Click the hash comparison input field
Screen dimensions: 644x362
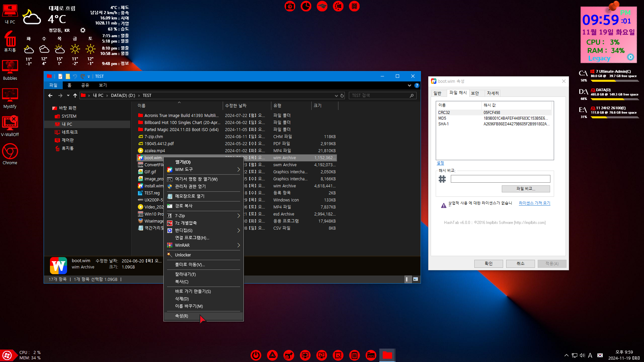(x=500, y=179)
